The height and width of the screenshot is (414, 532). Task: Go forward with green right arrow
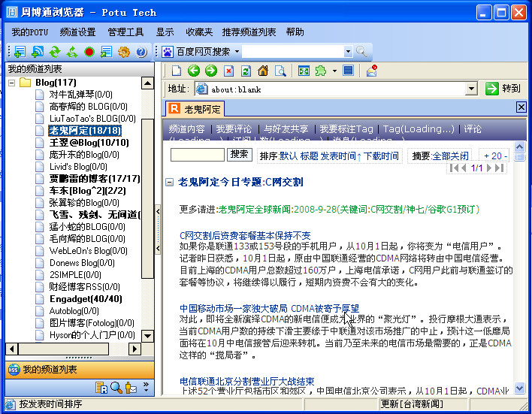[211, 71]
